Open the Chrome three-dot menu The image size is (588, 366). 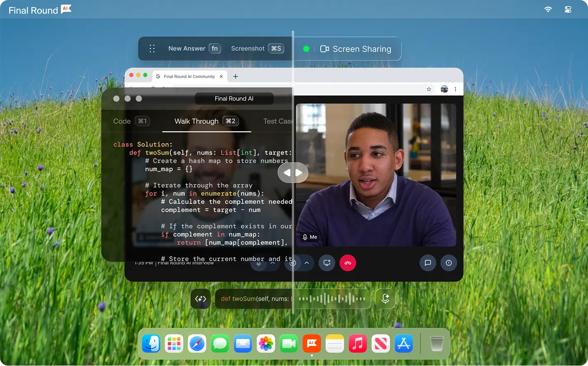[455, 89]
